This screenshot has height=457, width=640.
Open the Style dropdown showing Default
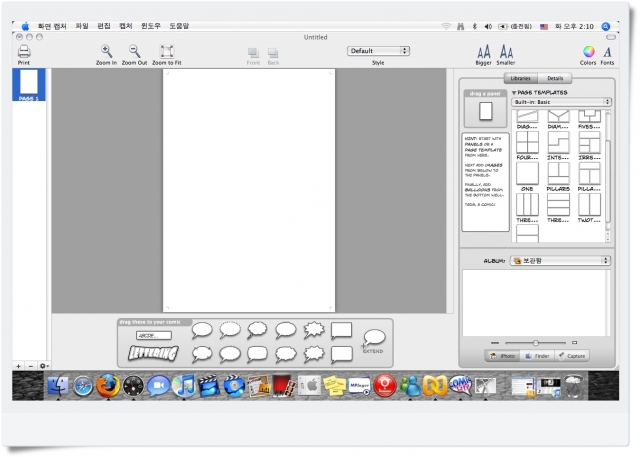click(x=378, y=51)
